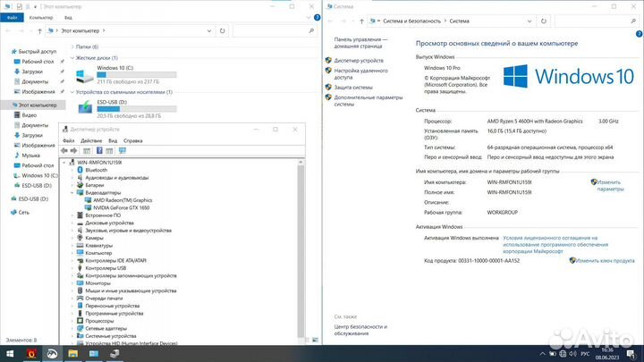
Task: Expand the Клавиатуры category
Action: click(72, 246)
